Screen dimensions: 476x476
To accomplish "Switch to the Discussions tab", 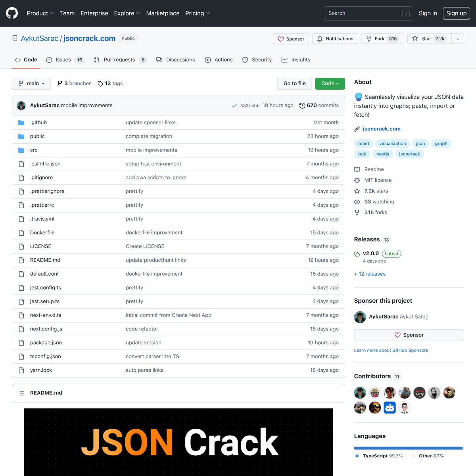I will (x=176, y=60).
